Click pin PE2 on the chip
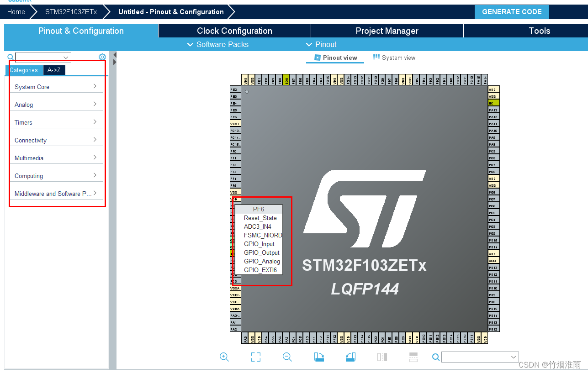 [235, 89]
